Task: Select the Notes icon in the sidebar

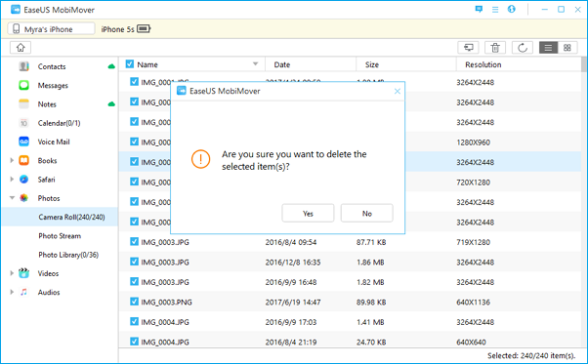Action: pyautogui.click(x=24, y=103)
